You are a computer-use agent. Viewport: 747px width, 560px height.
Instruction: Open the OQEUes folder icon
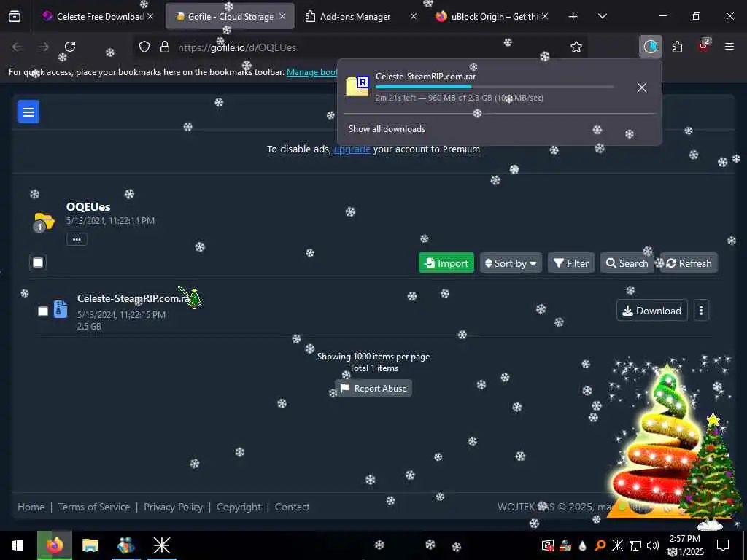point(44,222)
